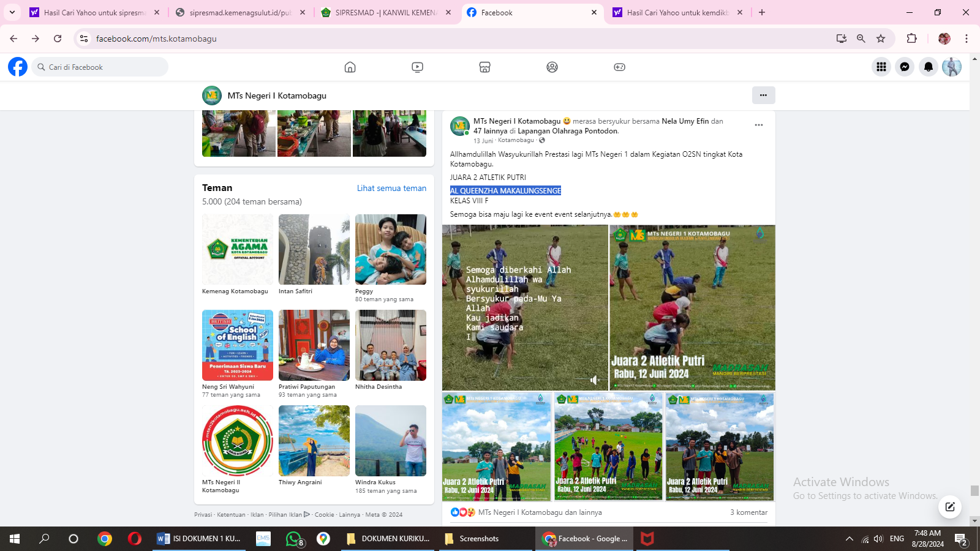Viewport: 980px width, 551px height.
Task: Open profile page three-dot options button
Action: click(x=763, y=96)
